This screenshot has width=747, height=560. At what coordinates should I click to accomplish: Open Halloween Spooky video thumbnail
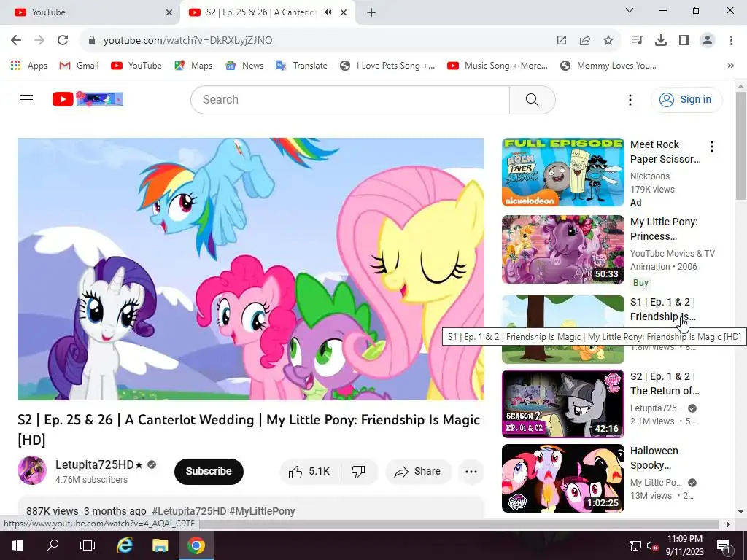point(562,478)
